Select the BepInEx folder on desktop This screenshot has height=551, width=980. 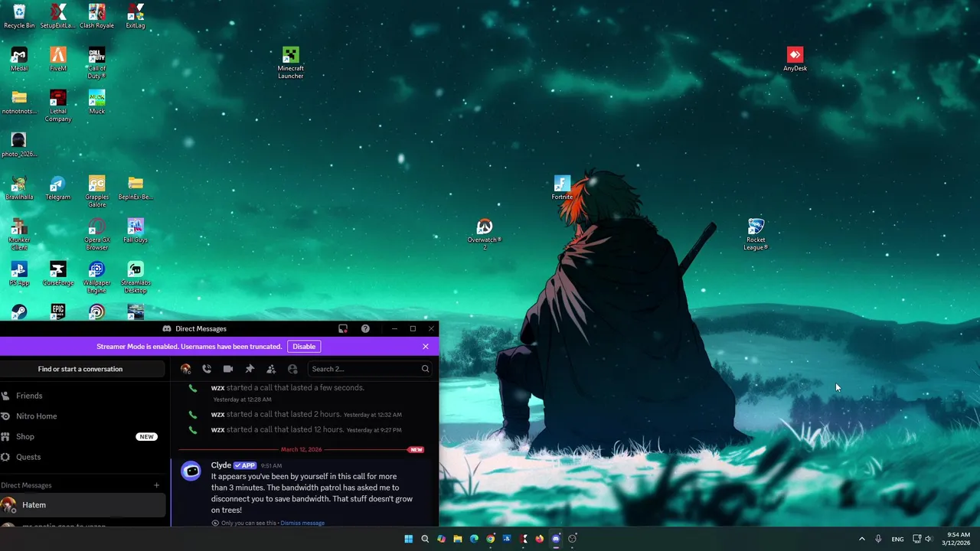[x=136, y=187]
